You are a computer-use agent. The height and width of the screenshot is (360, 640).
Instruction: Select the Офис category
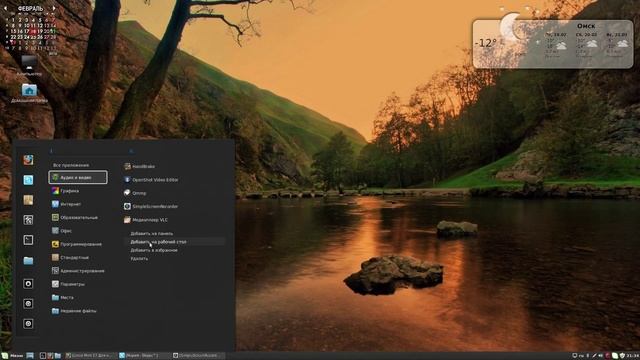click(62, 231)
